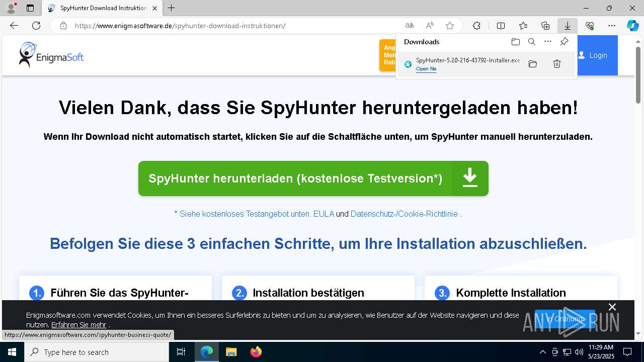This screenshot has width=644, height=362.
Task: Open a new tab with plus icon
Action: tap(172, 8)
